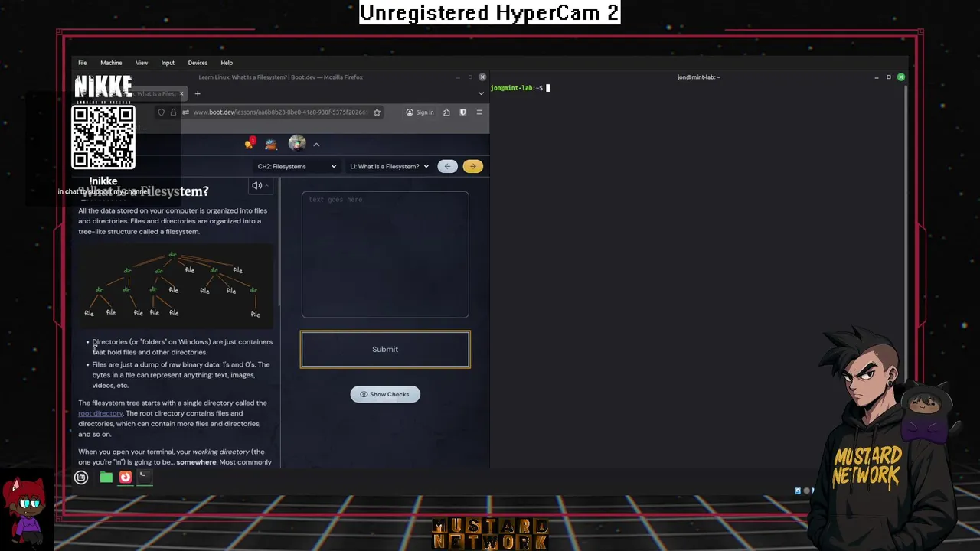This screenshot has width=980, height=551.
Task: Switch to Terminal from the taskbar
Action: 143,478
